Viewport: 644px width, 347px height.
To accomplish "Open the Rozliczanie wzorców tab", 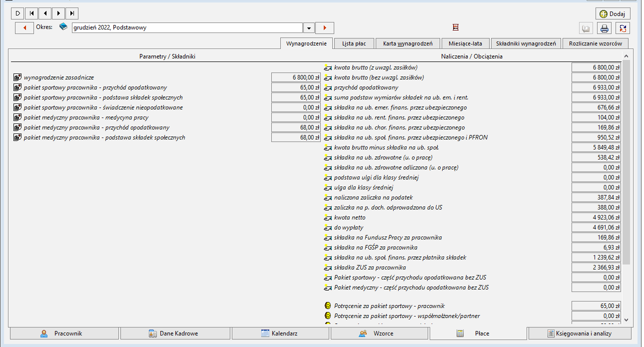I will (596, 43).
